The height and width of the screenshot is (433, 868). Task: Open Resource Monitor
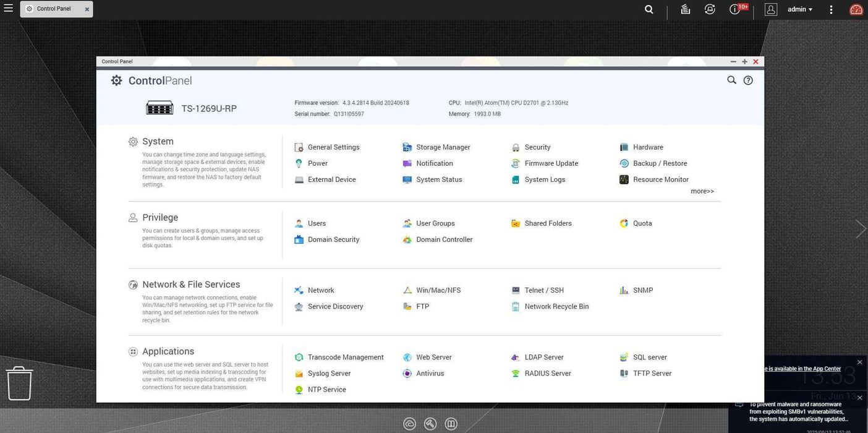654,179
